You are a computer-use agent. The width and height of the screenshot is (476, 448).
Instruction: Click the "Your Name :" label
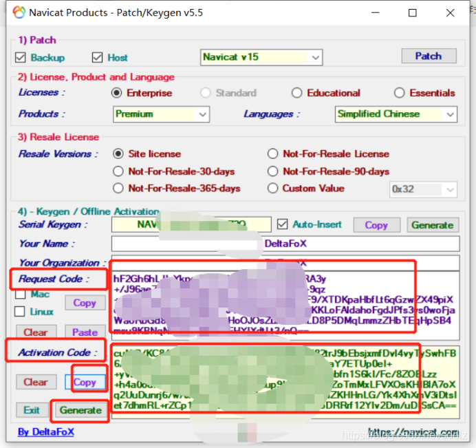pyautogui.click(x=47, y=244)
